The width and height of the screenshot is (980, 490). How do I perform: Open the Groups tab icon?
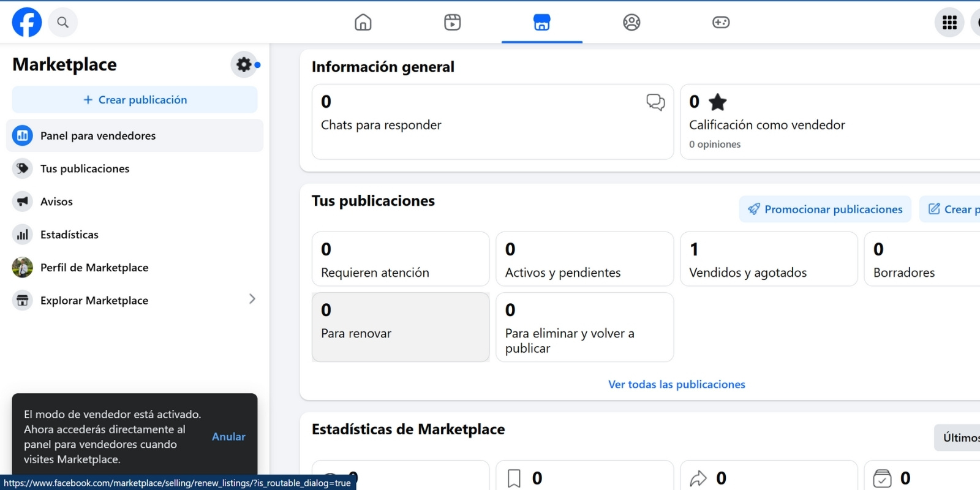coord(631,23)
